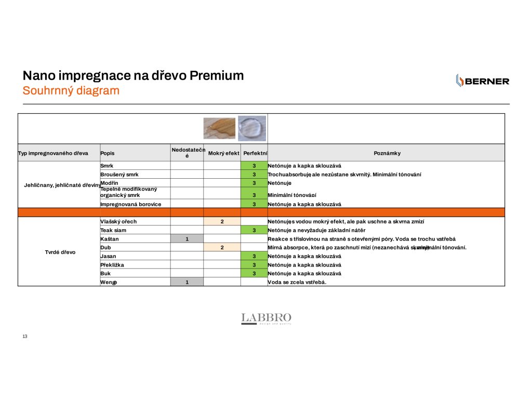
Task: Click the note 'Trochu absorbuje, ale nezůstane skvrnitý'
Action: click(344, 175)
